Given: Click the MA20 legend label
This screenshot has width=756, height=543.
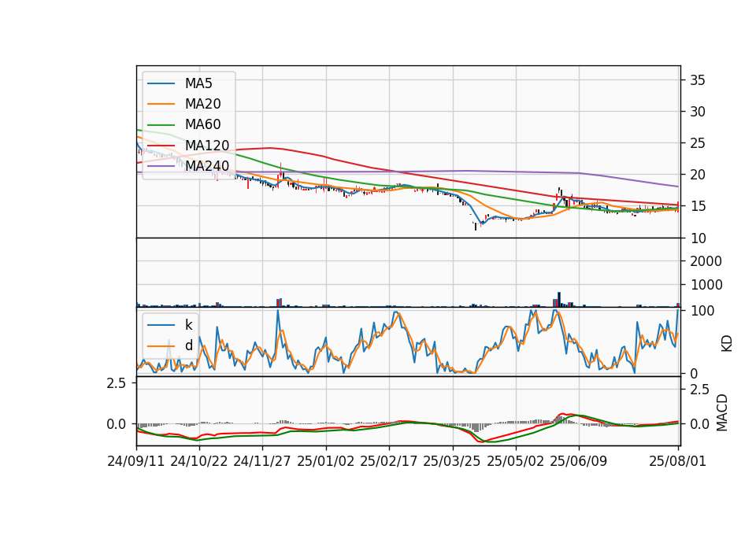Looking at the screenshot, I should click(203, 104).
